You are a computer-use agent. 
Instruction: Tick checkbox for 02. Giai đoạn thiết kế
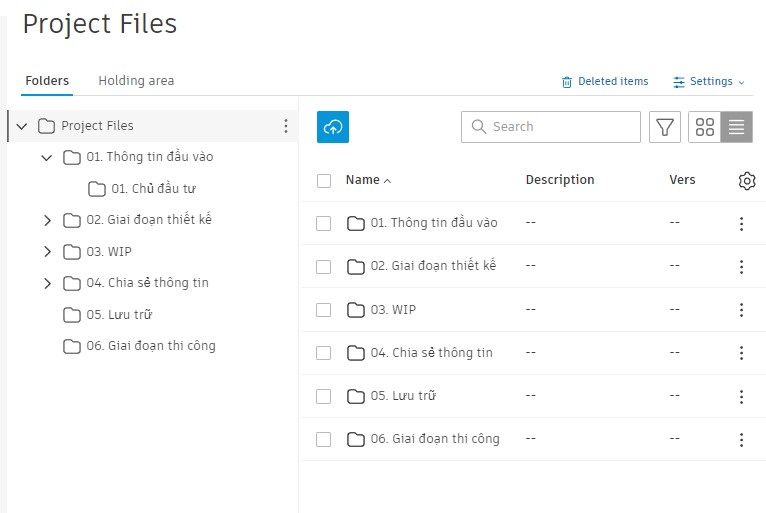pos(323,267)
